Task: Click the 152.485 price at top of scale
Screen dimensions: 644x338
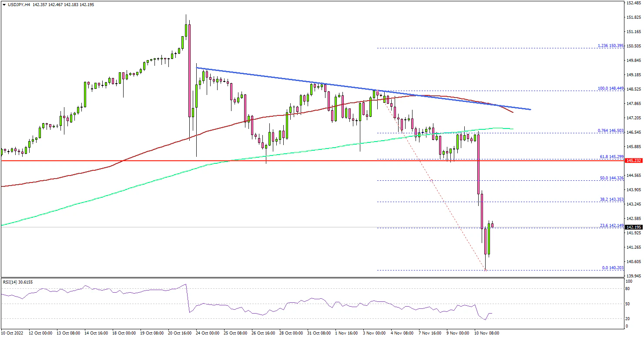Action: 633,3
